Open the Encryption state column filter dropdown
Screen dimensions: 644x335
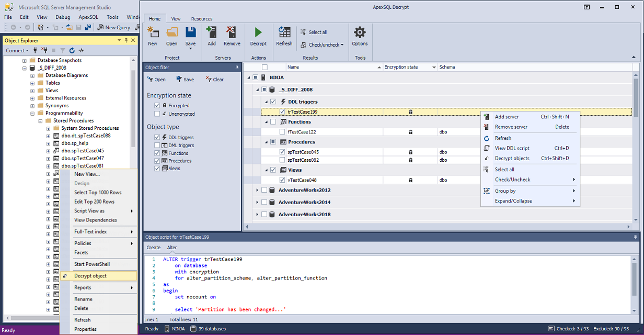point(434,68)
